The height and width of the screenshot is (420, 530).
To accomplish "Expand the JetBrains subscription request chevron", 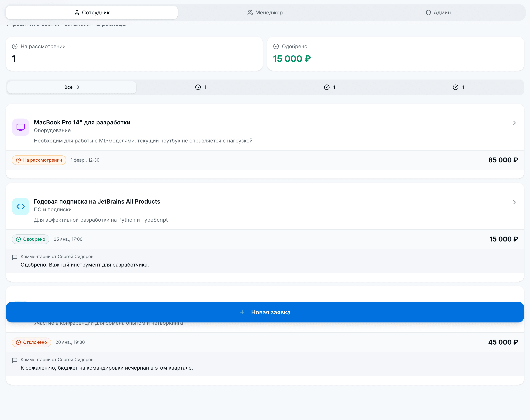I will [x=514, y=202].
